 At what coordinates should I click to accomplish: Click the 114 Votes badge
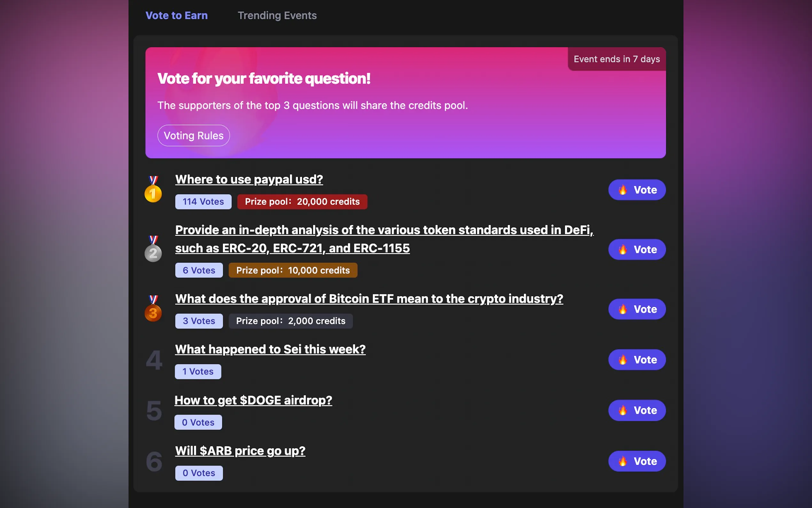(203, 202)
